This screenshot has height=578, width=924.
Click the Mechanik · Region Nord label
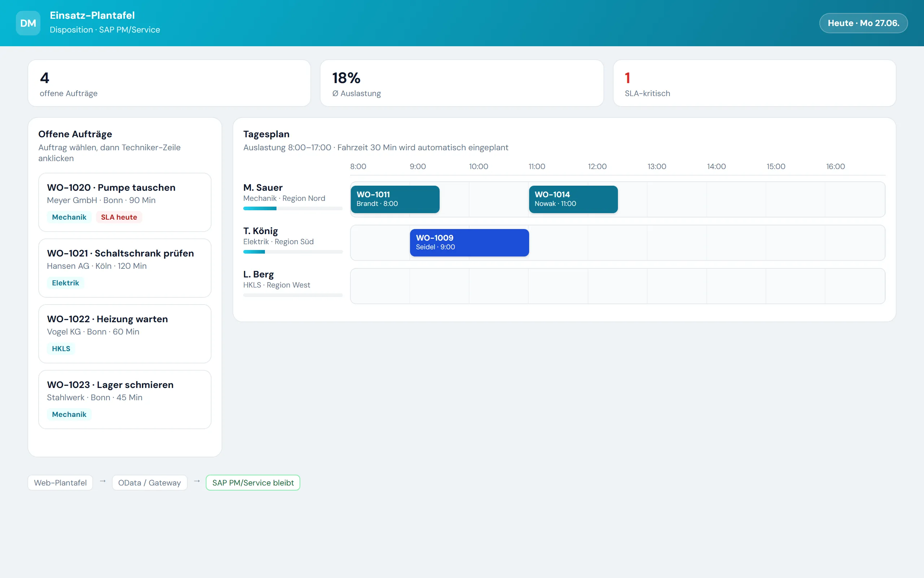coord(284,198)
